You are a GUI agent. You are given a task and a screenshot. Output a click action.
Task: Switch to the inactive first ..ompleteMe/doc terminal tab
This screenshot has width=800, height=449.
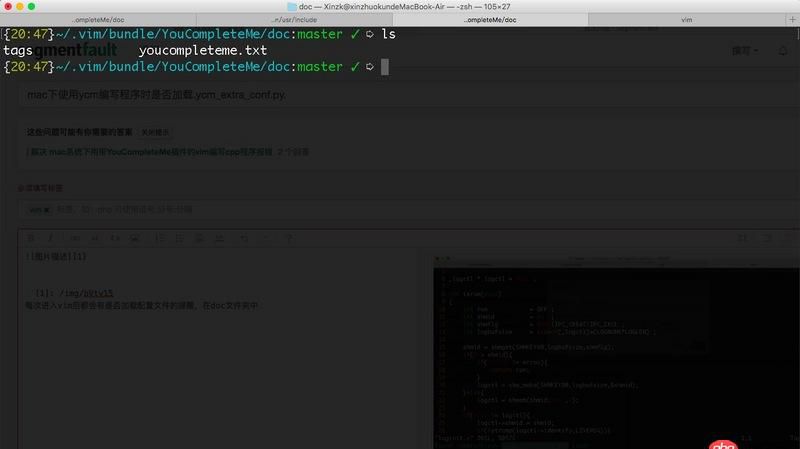tap(98, 20)
